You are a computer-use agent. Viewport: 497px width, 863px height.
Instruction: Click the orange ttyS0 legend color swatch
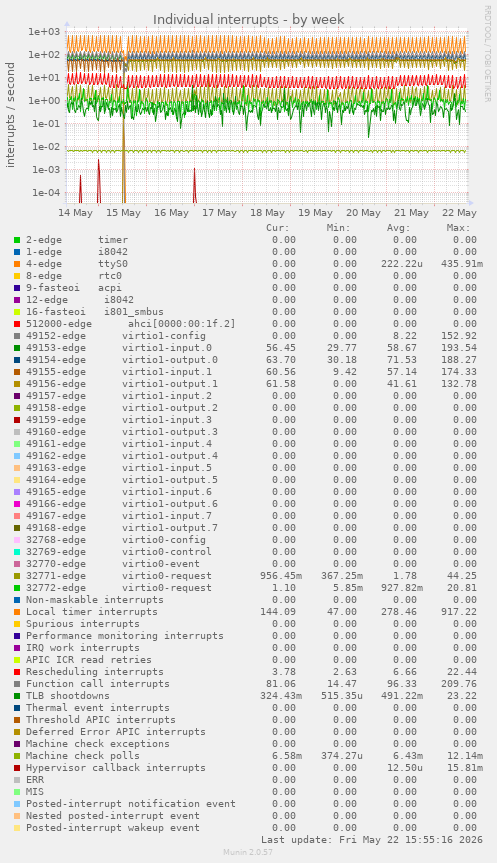point(17,264)
